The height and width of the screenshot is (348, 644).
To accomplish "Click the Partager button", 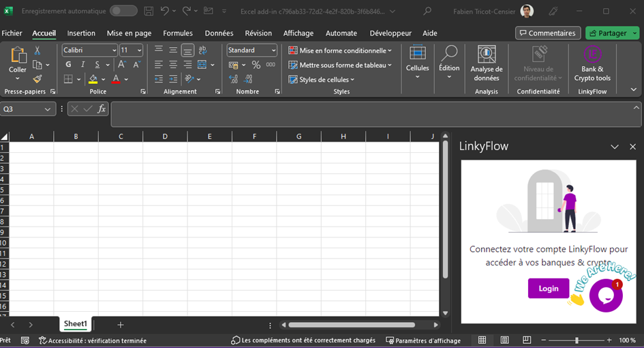I will [x=609, y=33].
